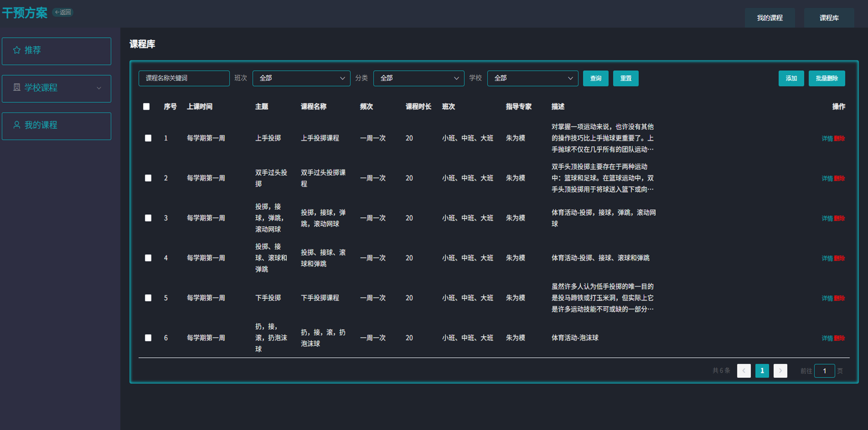Check the row 1 上手投掷 checkbox
The image size is (868, 430).
point(148,138)
